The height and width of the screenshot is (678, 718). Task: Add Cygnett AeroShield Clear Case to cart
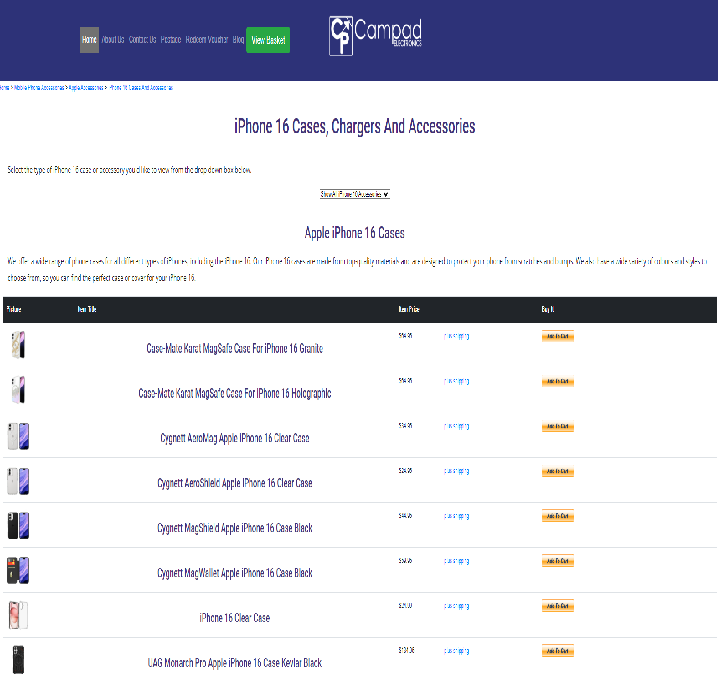point(558,471)
